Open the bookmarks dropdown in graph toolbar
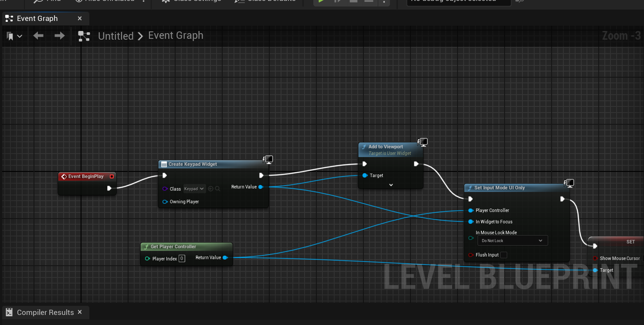Viewport: 644px width, 325px height. (14, 36)
